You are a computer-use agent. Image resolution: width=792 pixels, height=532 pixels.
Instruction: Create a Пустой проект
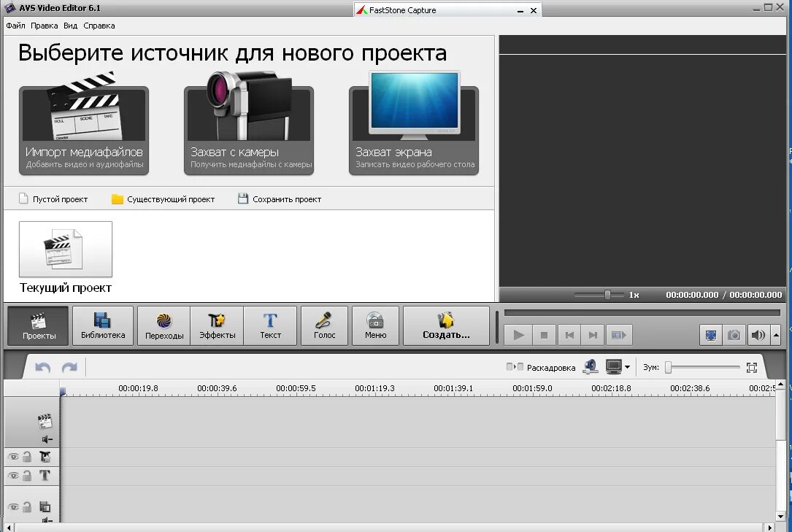point(53,199)
